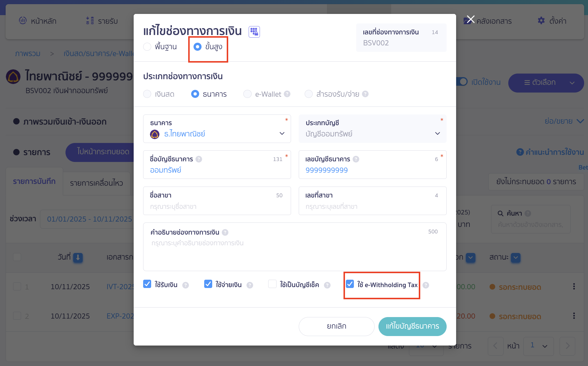Click the sort arrow on the วันที่ column
This screenshot has width=588, height=366.
(78, 258)
